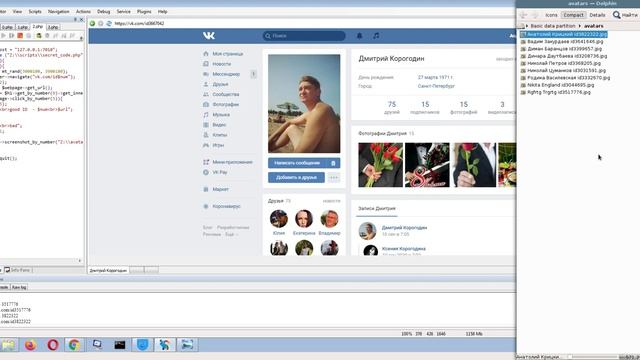Select the Details view mode in Dolphin
The height and width of the screenshot is (360, 640).
click(x=597, y=15)
